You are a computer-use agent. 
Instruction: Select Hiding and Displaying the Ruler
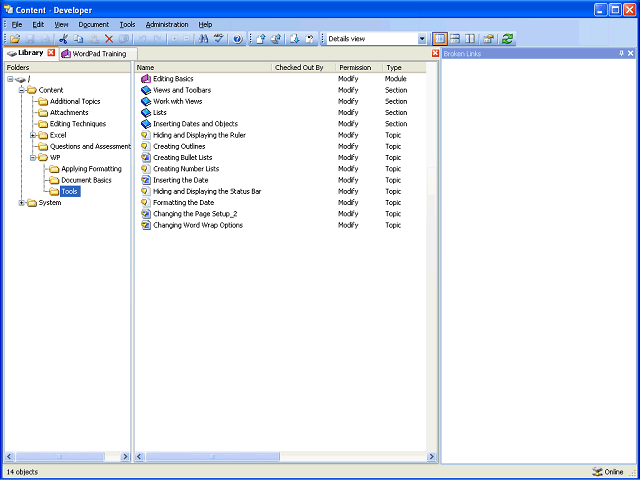click(x=199, y=135)
